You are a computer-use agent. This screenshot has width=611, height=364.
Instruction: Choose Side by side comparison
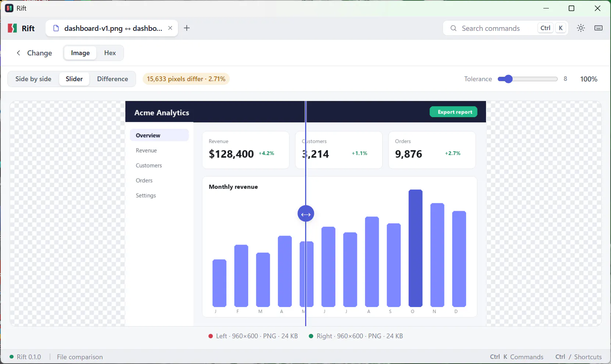pyautogui.click(x=33, y=79)
